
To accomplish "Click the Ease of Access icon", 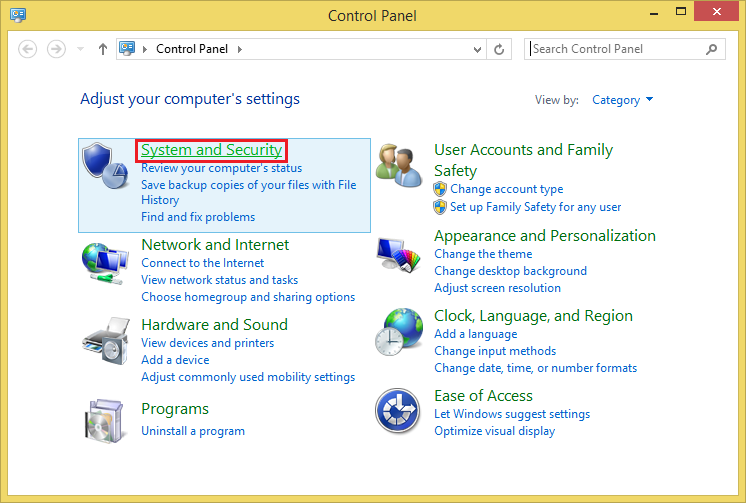I will click(397, 411).
